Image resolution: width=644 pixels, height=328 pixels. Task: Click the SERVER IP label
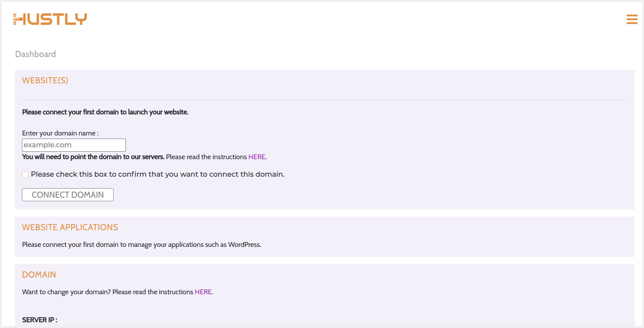tap(39, 320)
